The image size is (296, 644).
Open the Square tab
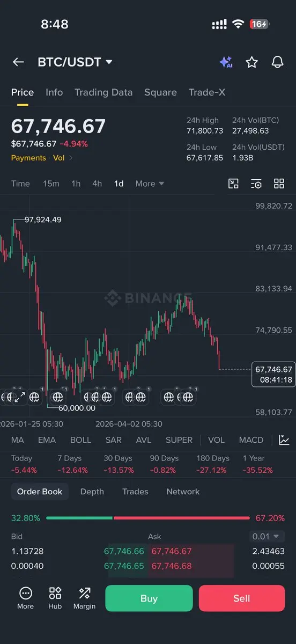point(160,92)
